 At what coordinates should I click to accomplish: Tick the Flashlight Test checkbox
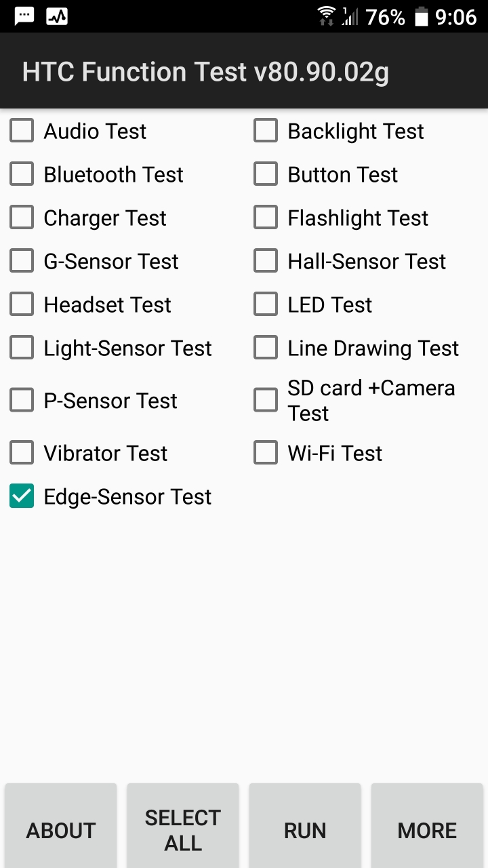pyautogui.click(x=266, y=218)
